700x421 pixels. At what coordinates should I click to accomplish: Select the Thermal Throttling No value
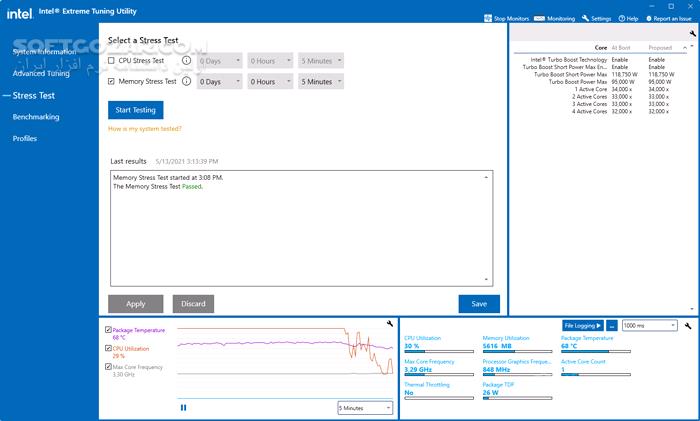[x=408, y=392]
